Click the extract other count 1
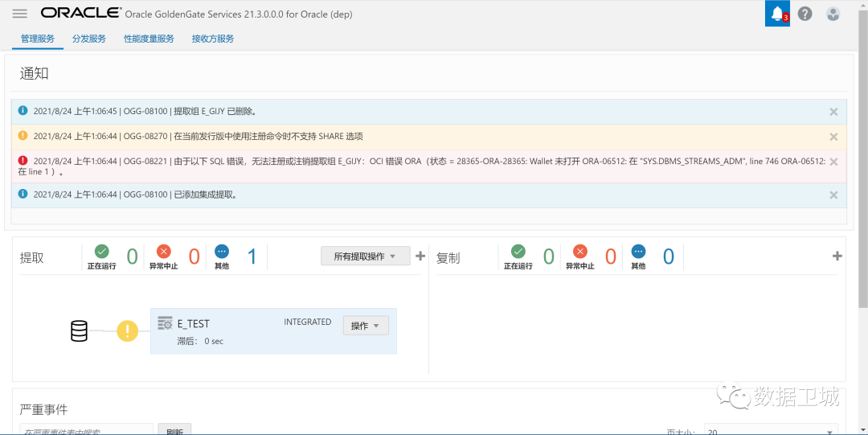Image resolution: width=868 pixels, height=435 pixels. [x=252, y=256]
